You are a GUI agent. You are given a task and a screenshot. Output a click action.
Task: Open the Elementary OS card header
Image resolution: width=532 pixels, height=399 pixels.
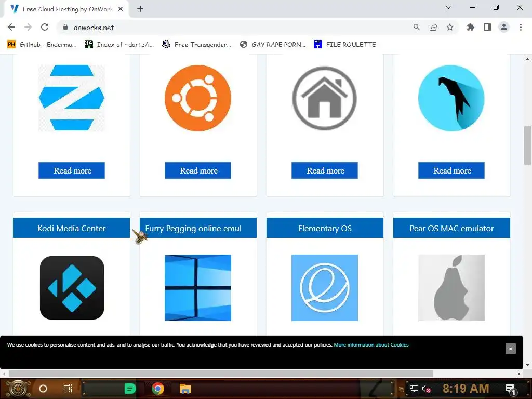(325, 228)
